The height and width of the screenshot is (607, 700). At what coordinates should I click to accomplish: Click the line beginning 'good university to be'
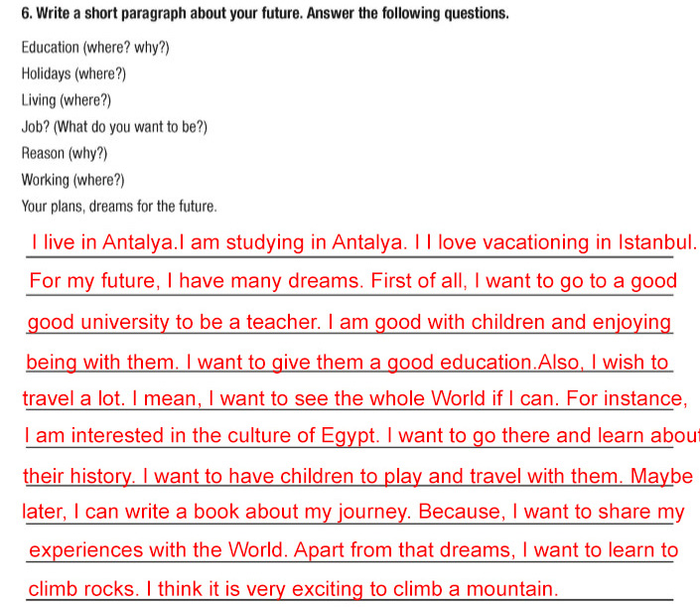pos(350,322)
